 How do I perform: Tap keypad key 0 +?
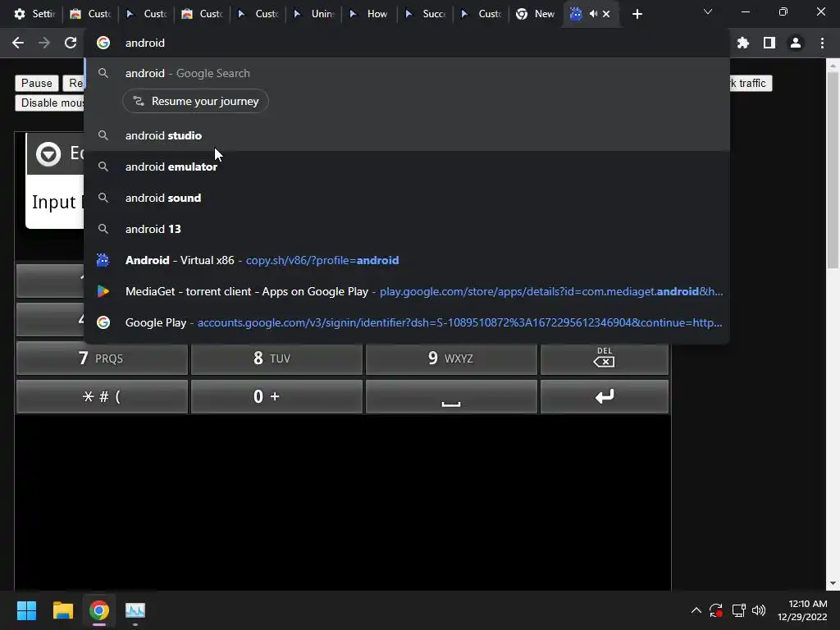pyautogui.click(x=276, y=396)
